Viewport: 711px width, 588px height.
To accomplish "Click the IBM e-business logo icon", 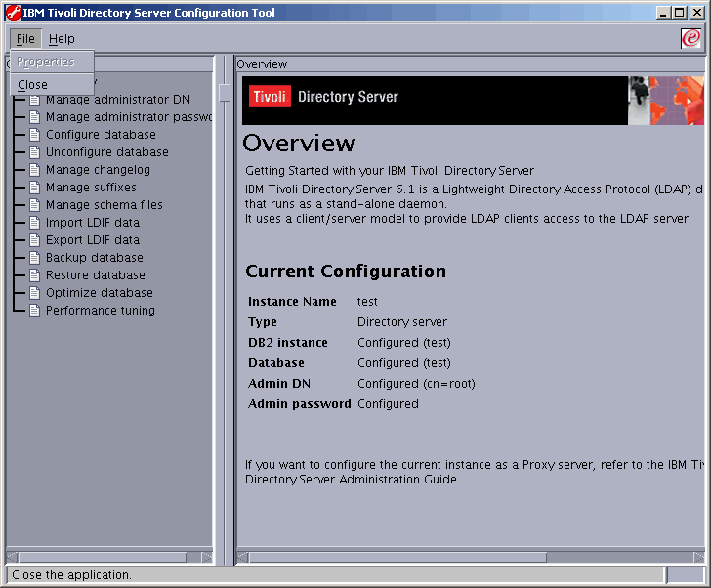I will point(690,39).
